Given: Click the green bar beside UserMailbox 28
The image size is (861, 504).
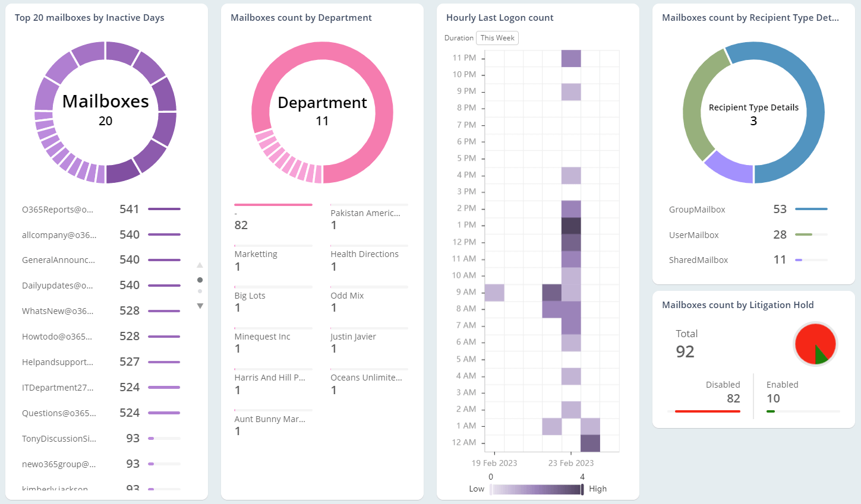Looking at the screenshot, I should 805,234.
